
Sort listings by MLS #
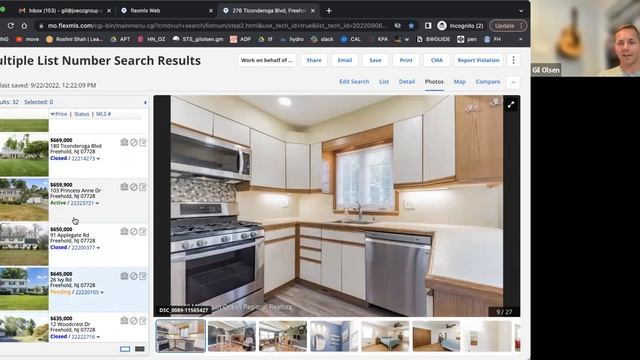click(x=103, y=114)
